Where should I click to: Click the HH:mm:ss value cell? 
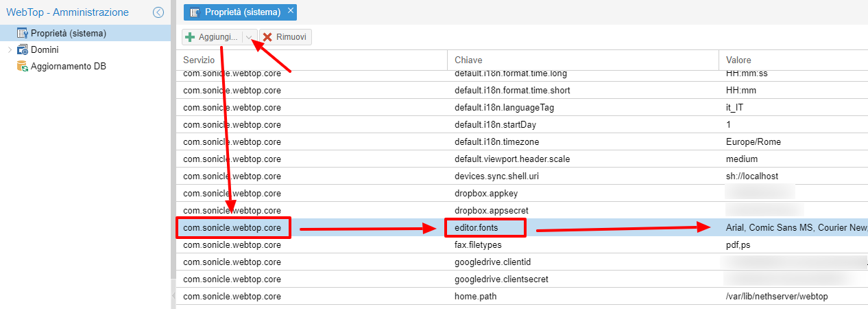pyautogui.click(x=793, y=73)
